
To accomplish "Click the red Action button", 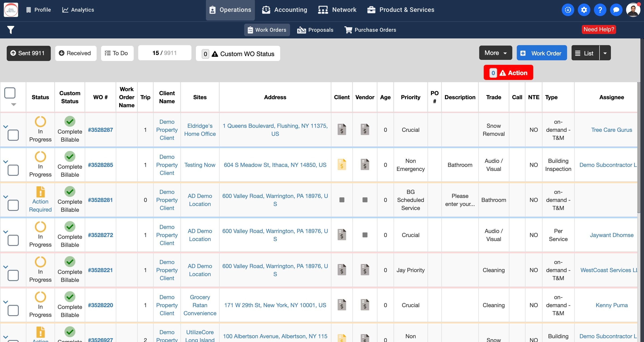I will (x=508, y=73).
